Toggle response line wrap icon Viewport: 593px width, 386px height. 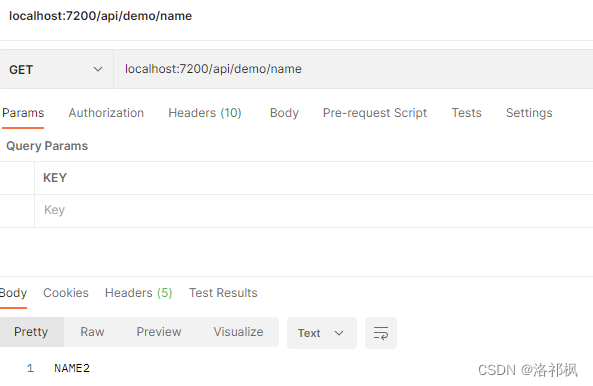(380, 333)
